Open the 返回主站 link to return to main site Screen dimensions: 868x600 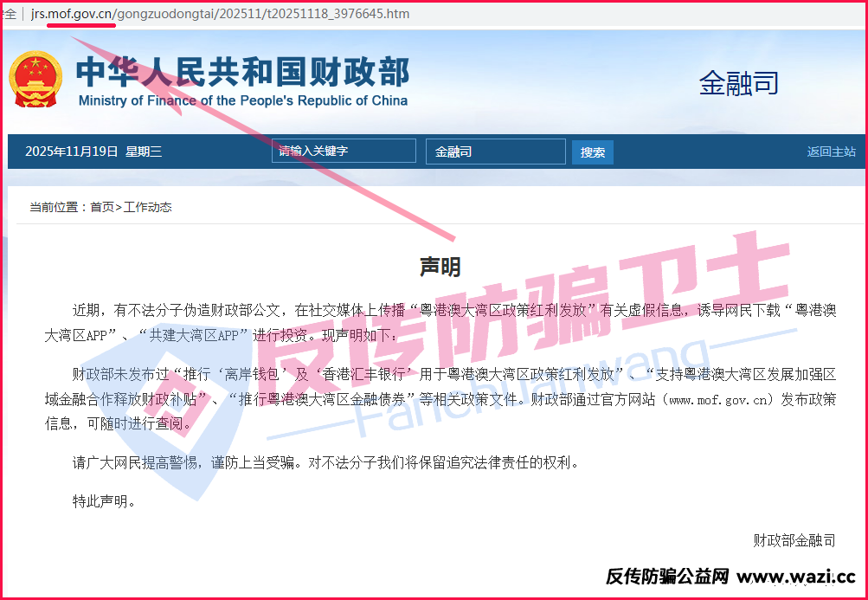[x=831, y=152]
